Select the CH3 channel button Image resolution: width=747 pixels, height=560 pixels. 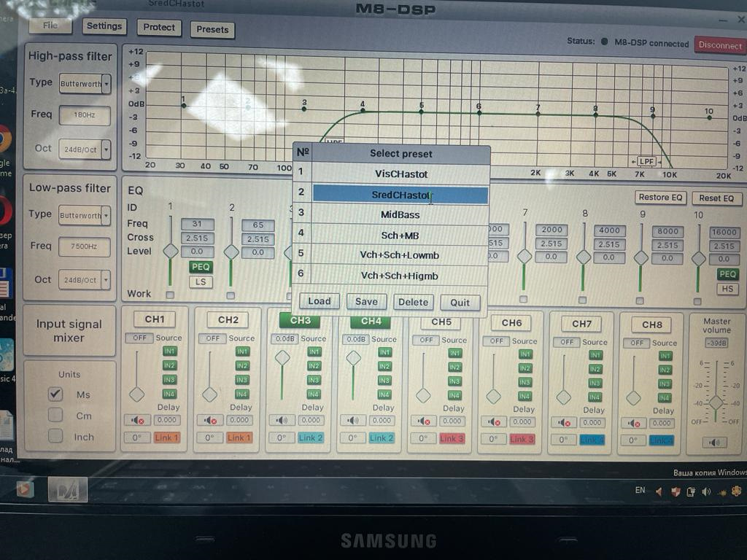tap(300, 321)
